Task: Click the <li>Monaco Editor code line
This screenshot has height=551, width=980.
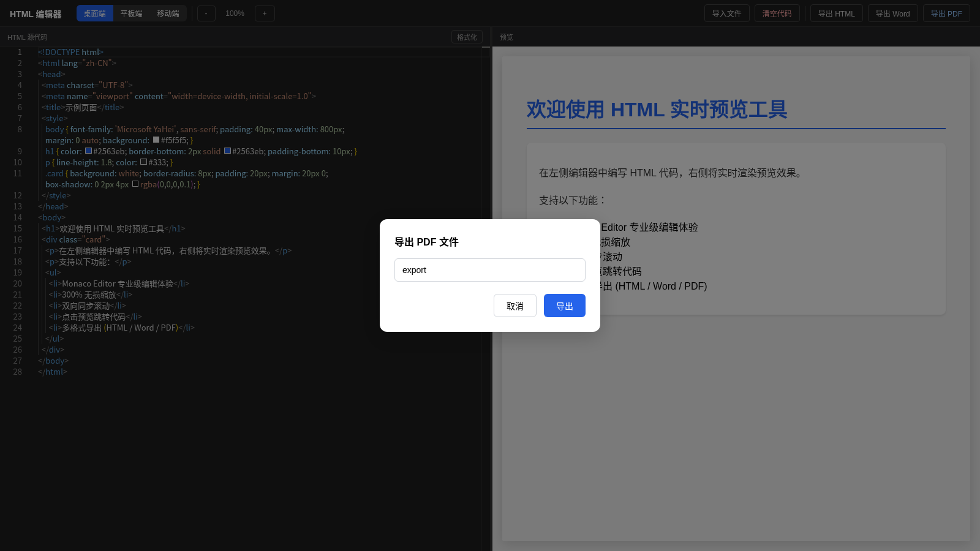Action: point(119,283)
